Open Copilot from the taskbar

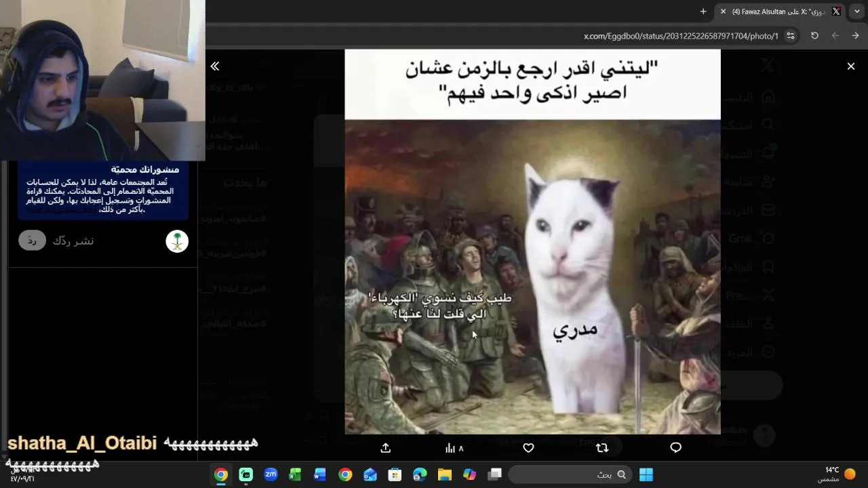[x=469, y=474]
